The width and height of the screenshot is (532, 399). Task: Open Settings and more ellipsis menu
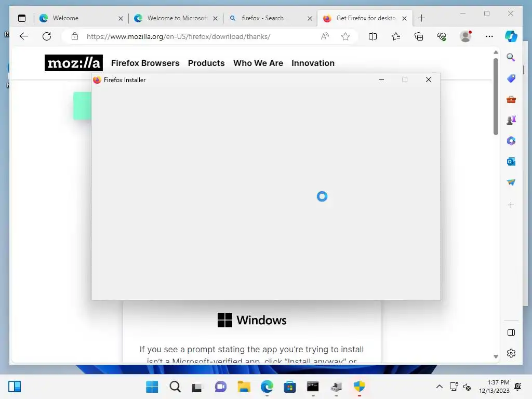pos(489,36)
